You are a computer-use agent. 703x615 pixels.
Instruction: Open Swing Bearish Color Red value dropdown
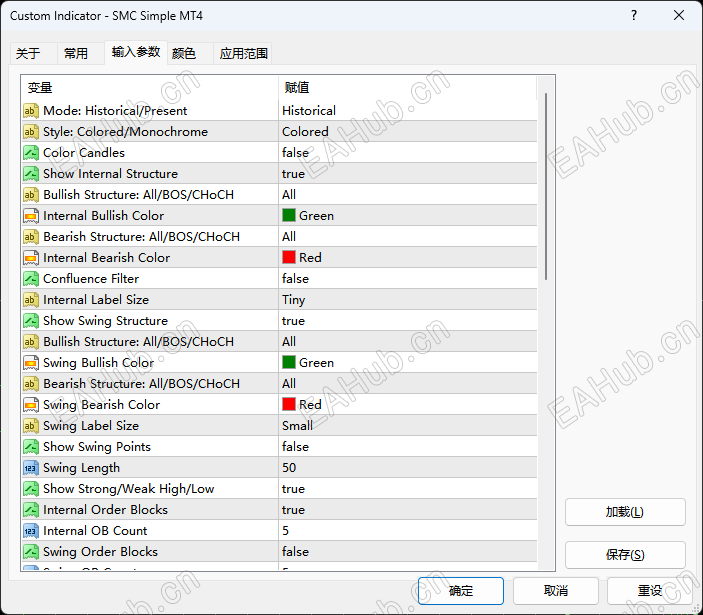[408, 405]
